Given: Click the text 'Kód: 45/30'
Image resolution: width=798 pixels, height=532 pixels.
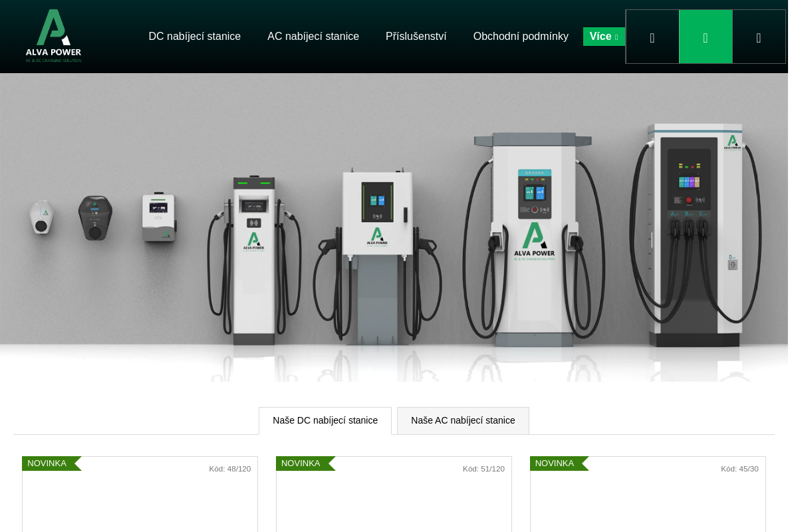Looking at the screenshot, I should (x=739, y=469).
